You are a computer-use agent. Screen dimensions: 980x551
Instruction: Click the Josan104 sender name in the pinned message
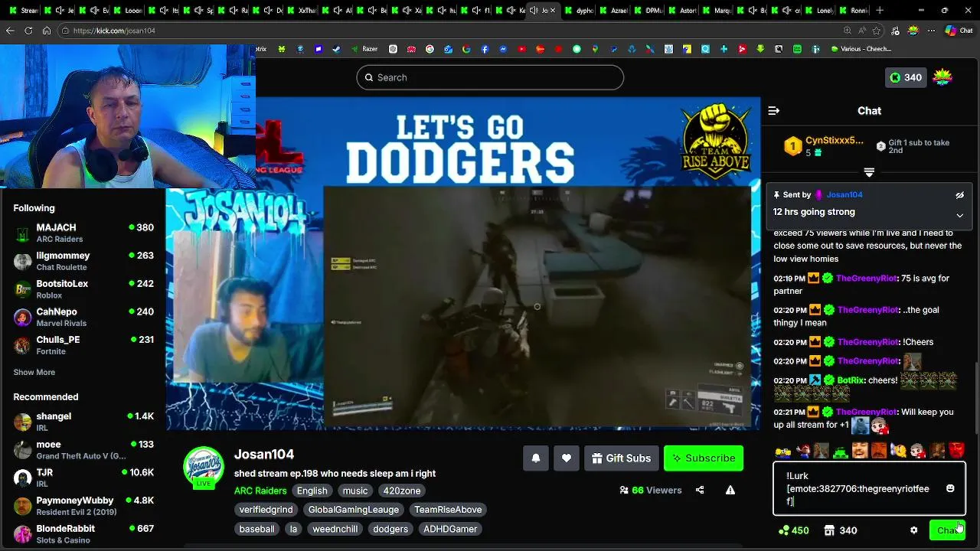[x=844, y=195]
